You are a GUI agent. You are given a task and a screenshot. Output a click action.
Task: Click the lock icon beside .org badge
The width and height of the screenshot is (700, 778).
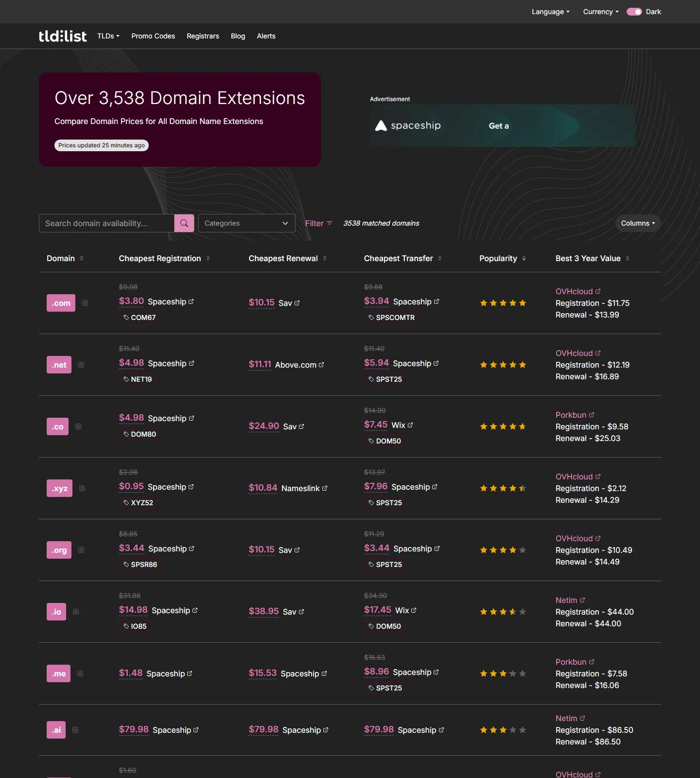point(81,550)
